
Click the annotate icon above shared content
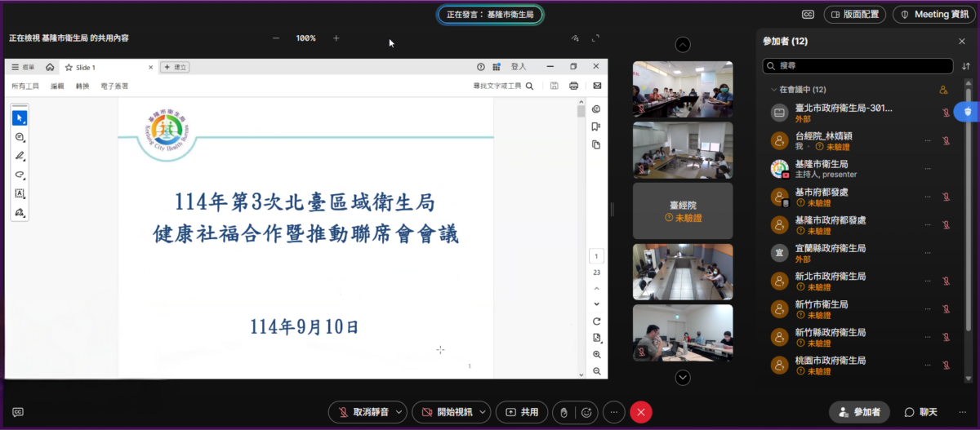pyautogui.click(x=575, y=38)
